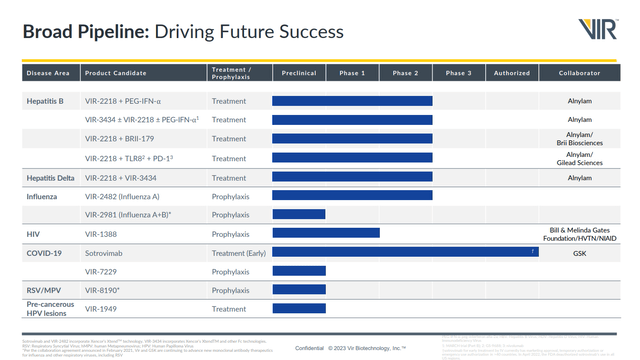Click 'Prophylaxis' in the VIR-1388 row
640x360 pixels.
click(231, 234)
